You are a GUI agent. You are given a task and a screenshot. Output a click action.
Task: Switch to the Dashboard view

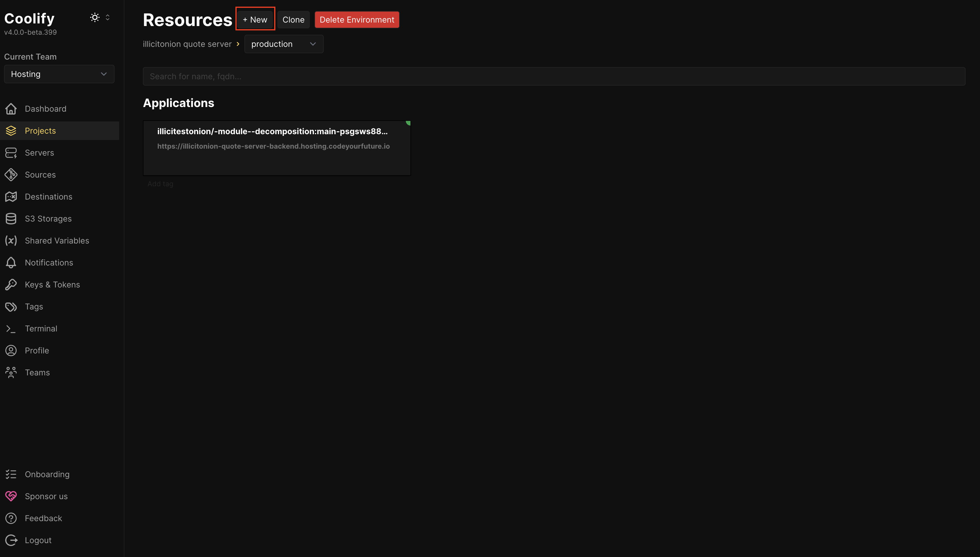click(45, 109)
